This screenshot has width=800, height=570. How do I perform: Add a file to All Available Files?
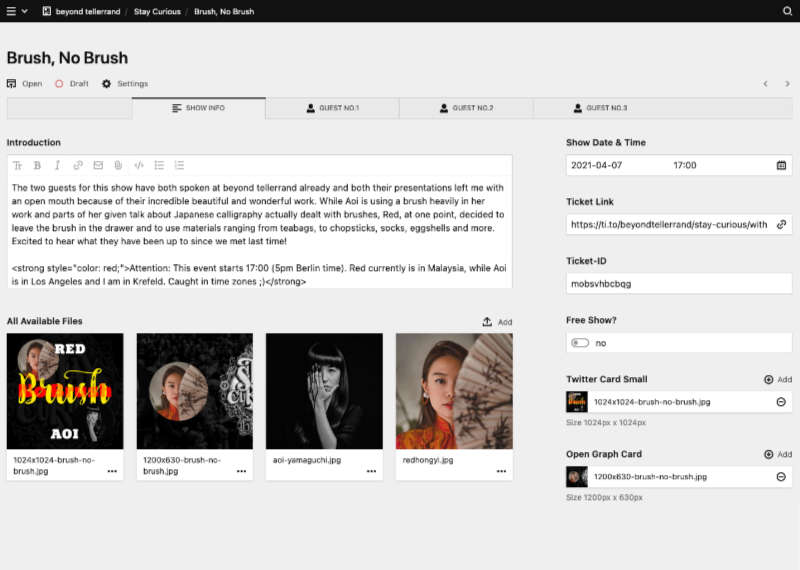(x=497, y=322)
